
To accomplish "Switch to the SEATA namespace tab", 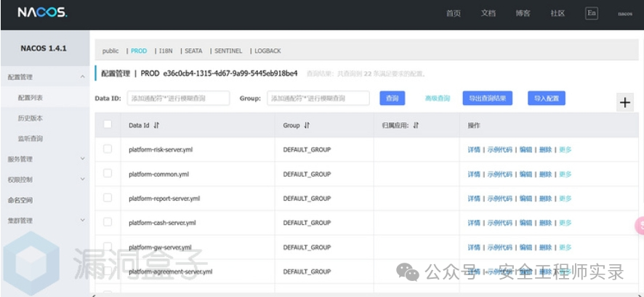I will tap(193, 51).
